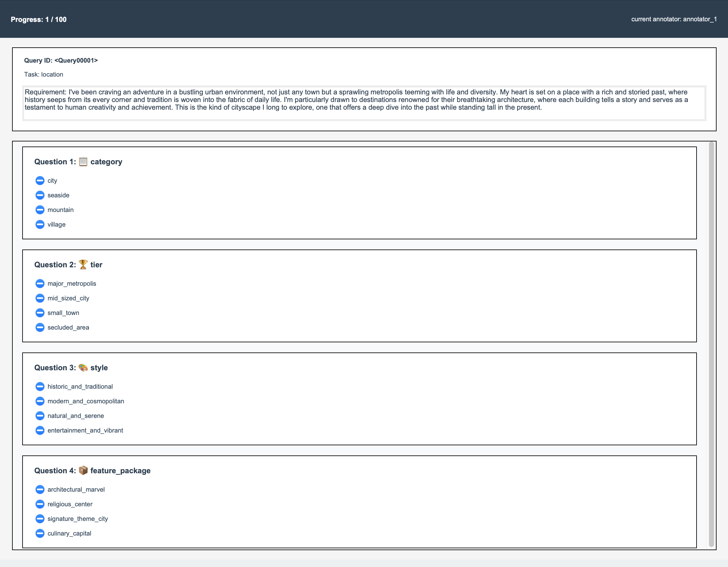Select 'major_metropolis' tier option
The image size is (728, 567).
(40, 283)
